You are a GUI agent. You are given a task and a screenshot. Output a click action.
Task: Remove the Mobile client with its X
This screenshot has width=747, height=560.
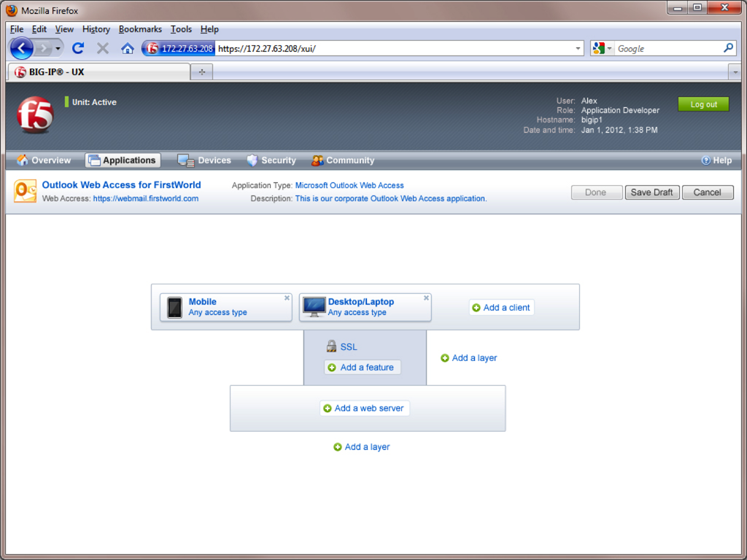coord(287,298)
